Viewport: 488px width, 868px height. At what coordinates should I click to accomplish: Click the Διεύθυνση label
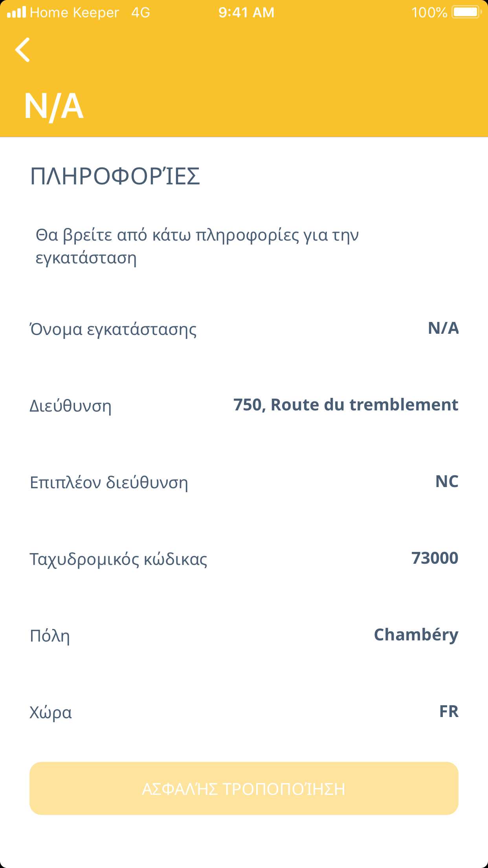(71, 406)
